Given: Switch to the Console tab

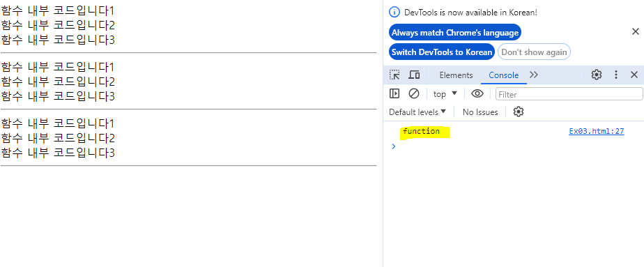Looking at the screenshot, I should pos(503,75).
